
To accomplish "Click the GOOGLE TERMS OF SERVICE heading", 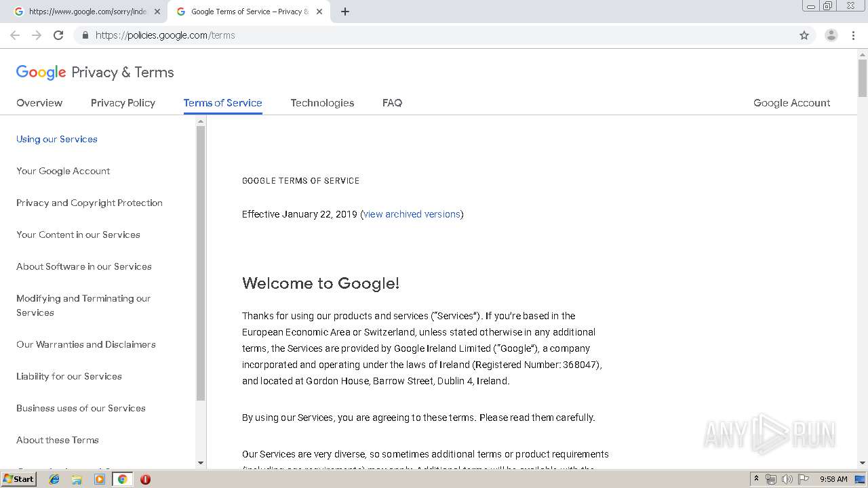I will 301,181.
